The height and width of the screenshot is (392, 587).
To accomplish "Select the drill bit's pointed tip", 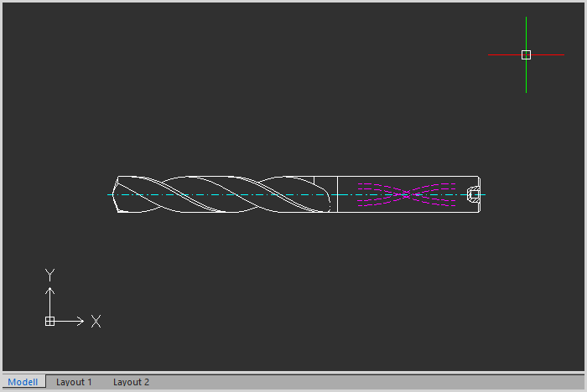I will 117,194.
